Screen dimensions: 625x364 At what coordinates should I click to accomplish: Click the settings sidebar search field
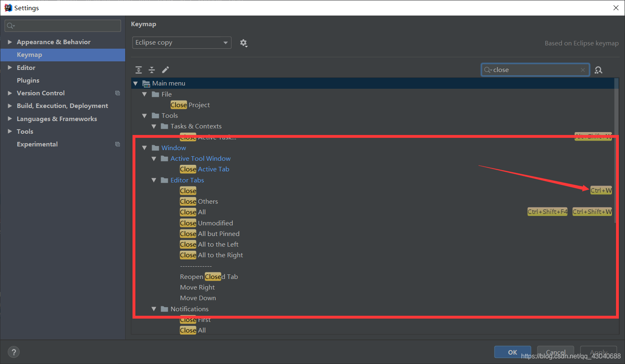point(63,26)
